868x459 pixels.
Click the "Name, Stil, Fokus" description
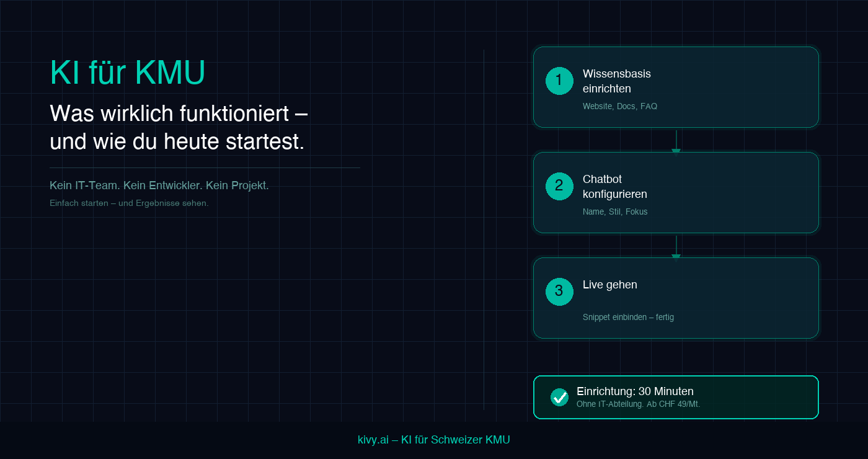click(614, 212)
